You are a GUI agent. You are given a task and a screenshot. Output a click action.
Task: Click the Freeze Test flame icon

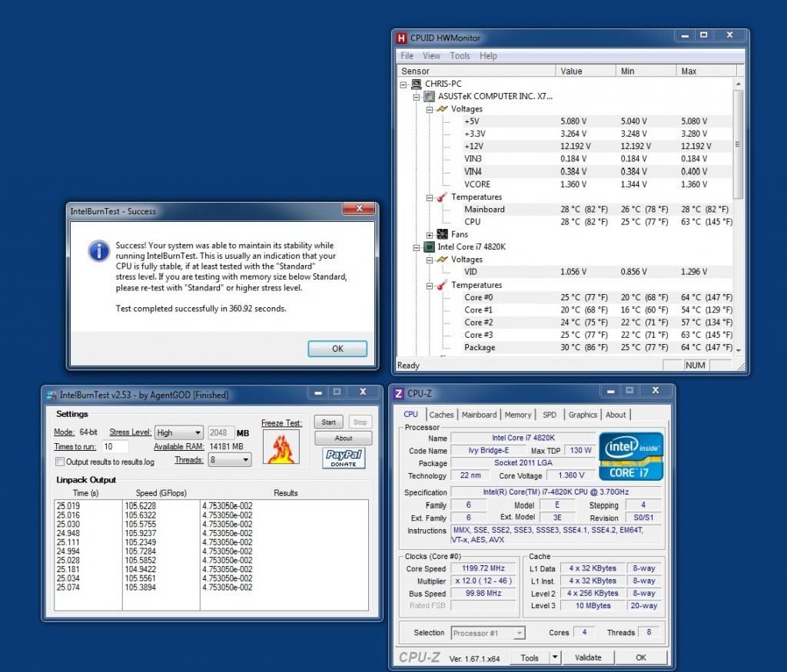coord(281,447)
